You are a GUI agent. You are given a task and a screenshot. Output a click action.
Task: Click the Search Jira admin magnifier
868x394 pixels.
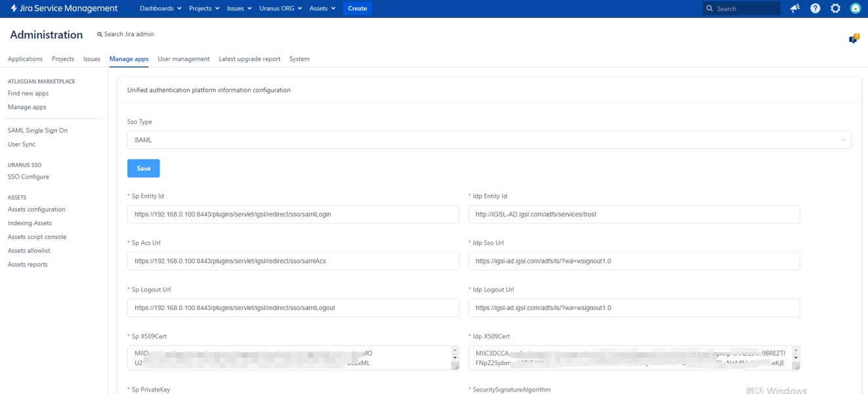pos(100,34)
